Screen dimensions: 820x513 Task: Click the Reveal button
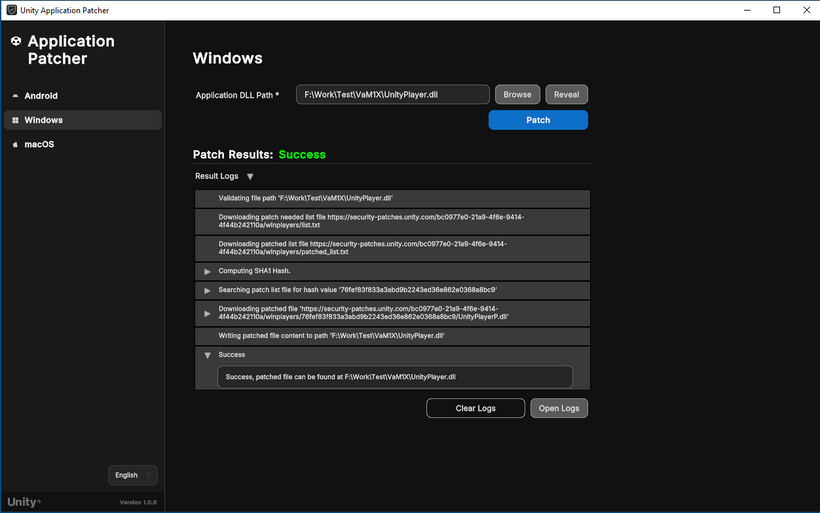566,95
